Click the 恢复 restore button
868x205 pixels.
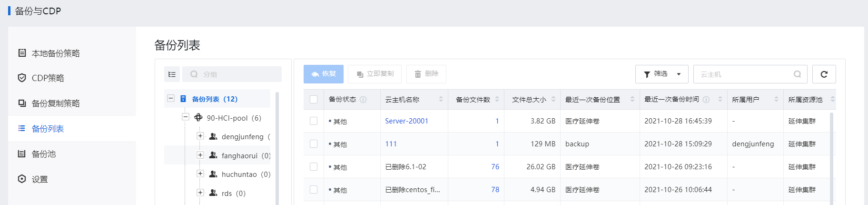click(323, 74)
